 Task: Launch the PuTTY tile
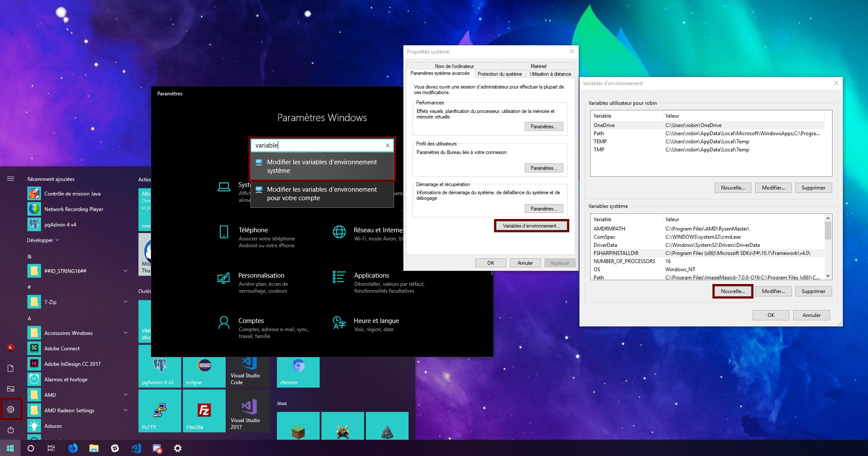(x=159, y=411)
